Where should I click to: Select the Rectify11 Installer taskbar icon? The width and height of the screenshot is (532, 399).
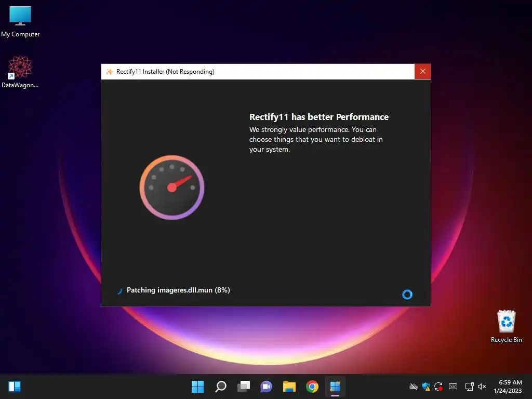335,387
